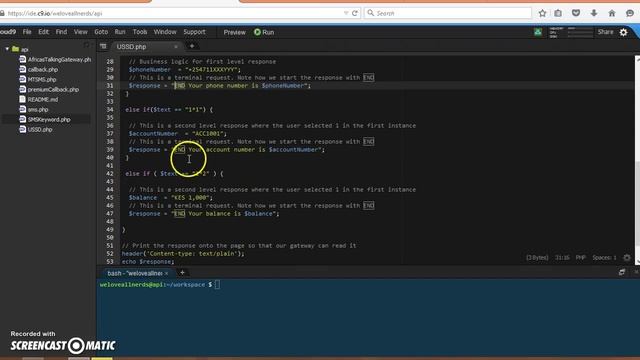
Task: Open the Tools menu
Action: (x=140, y=32)
